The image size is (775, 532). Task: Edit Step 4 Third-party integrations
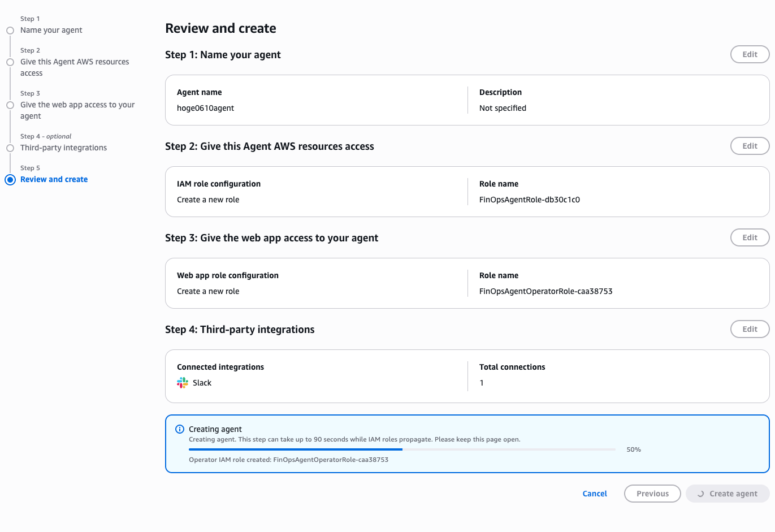(x=750, y=329)
